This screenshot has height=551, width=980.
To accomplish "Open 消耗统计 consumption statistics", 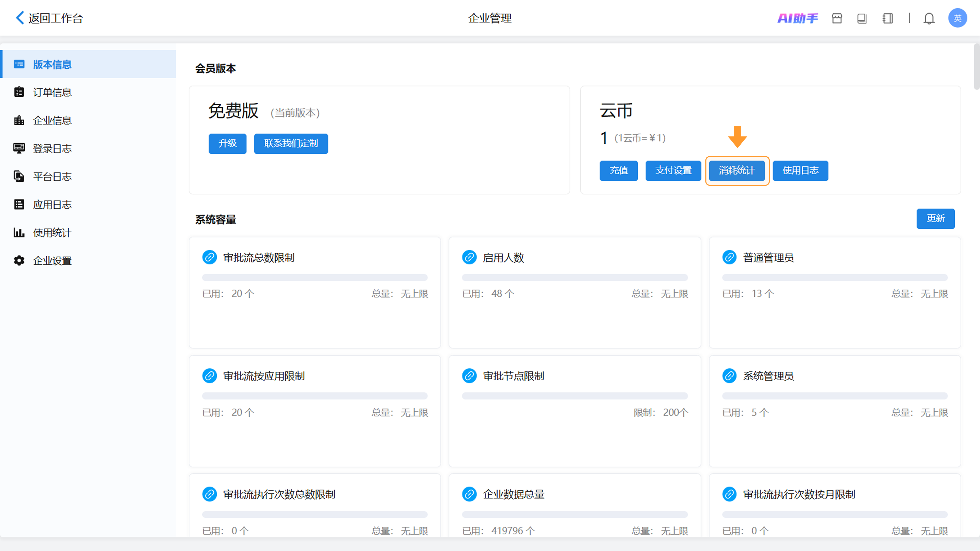I will click(x=737, y=170).
